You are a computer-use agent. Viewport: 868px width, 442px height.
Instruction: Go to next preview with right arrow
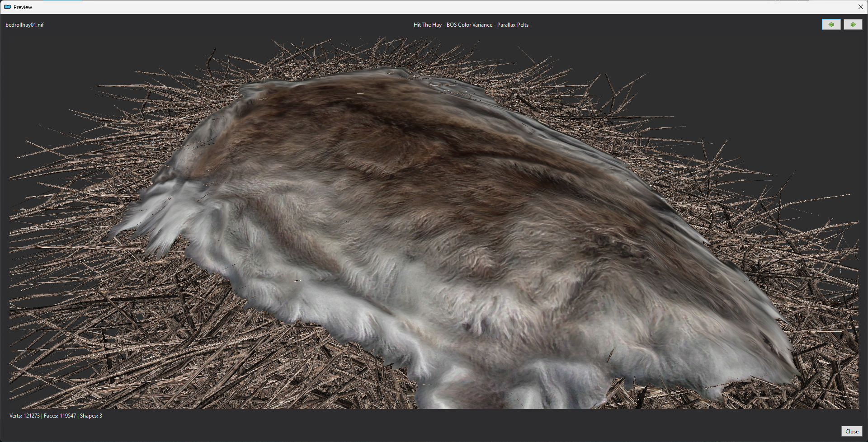pos(853,24)
